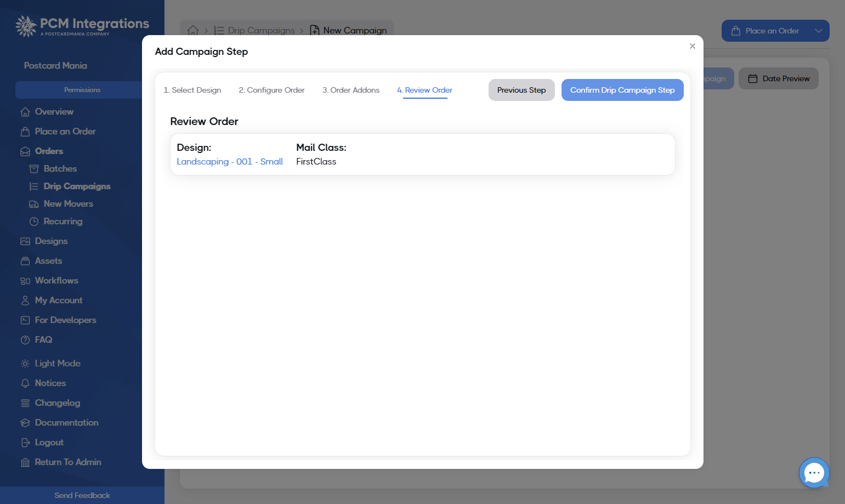Click the home breadcrumb icon
The width and height of the screenshot is (845, 504).
tap(193, 31)
